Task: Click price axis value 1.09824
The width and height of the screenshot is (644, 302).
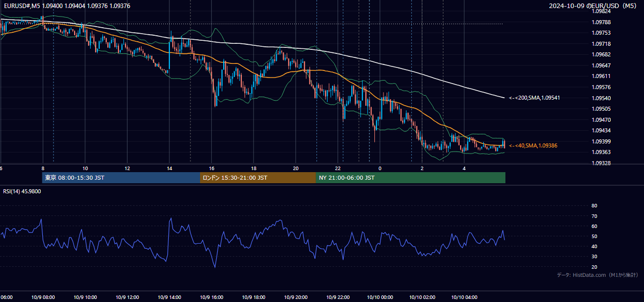Action: pyautogui.click(x=601, y=11)
